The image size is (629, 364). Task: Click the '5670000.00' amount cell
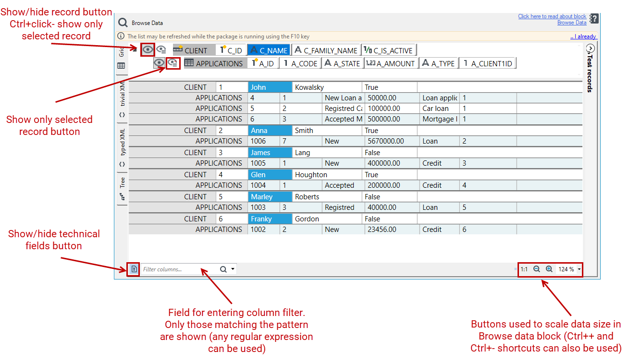[x=392, y=141]
